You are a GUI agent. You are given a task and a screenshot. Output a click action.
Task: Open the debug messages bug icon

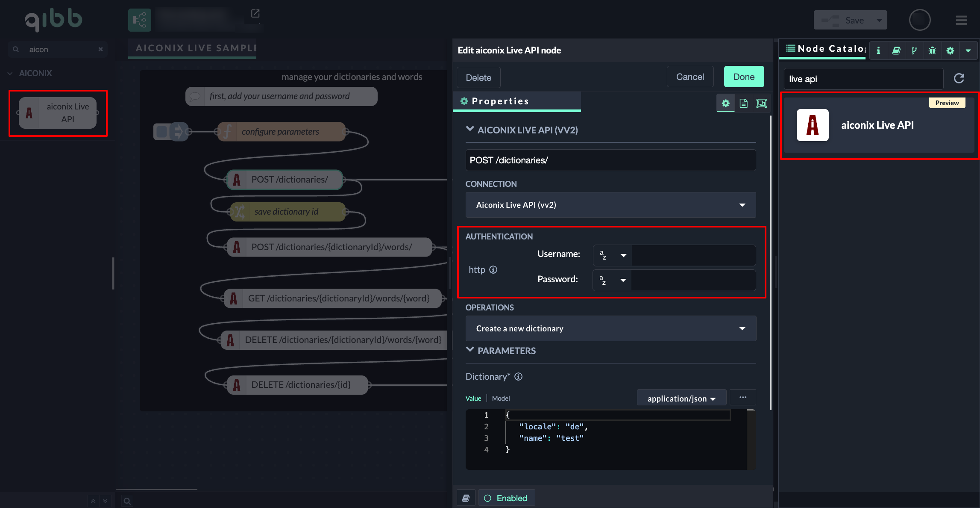932,50
